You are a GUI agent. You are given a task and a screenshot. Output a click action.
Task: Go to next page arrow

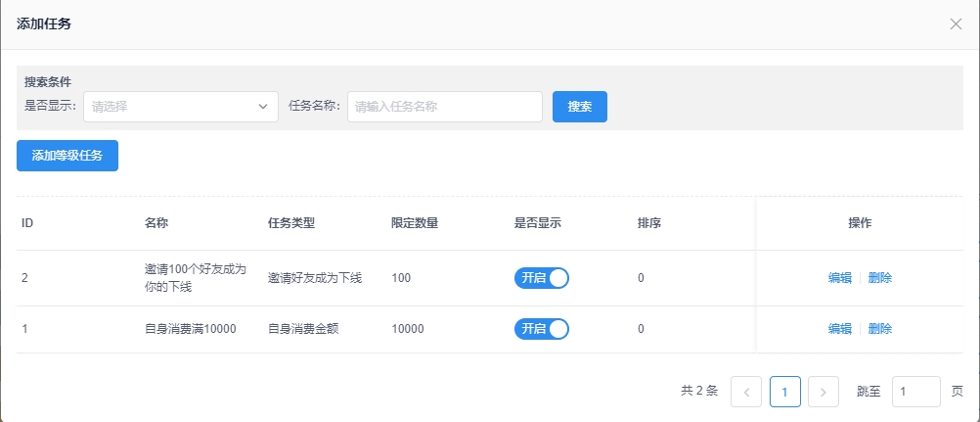(x=824, y=392)
